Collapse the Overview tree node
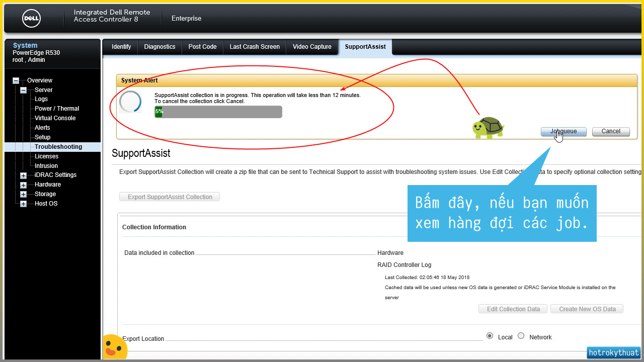The image size is (644, 362). pos(16,80)
